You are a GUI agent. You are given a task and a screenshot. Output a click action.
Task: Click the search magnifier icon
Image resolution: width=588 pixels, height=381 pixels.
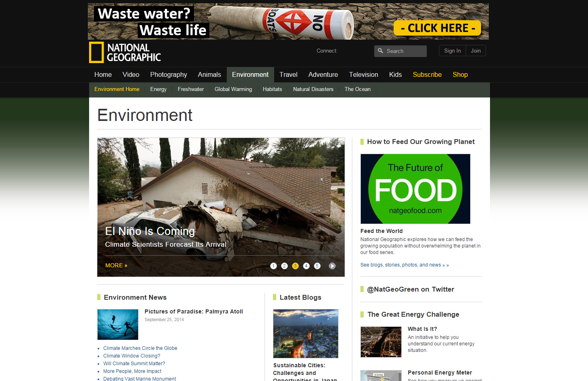click(380, 51)
